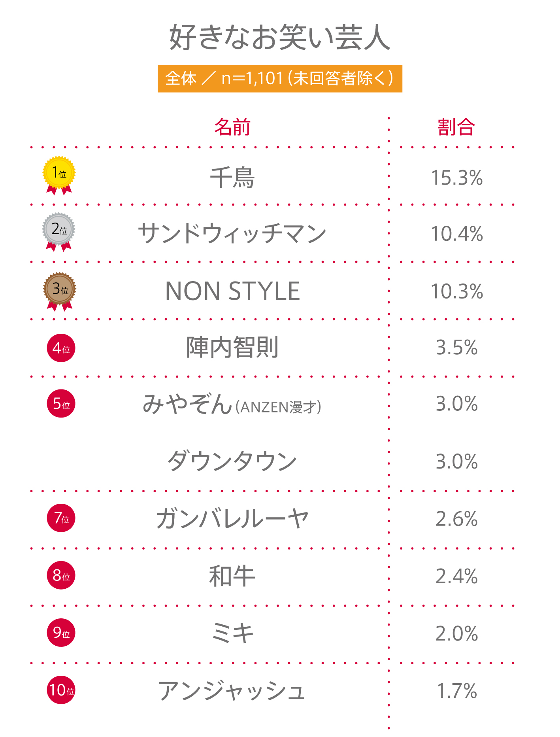
Task: Click the 割合 column header
Action: coord(456,127)
